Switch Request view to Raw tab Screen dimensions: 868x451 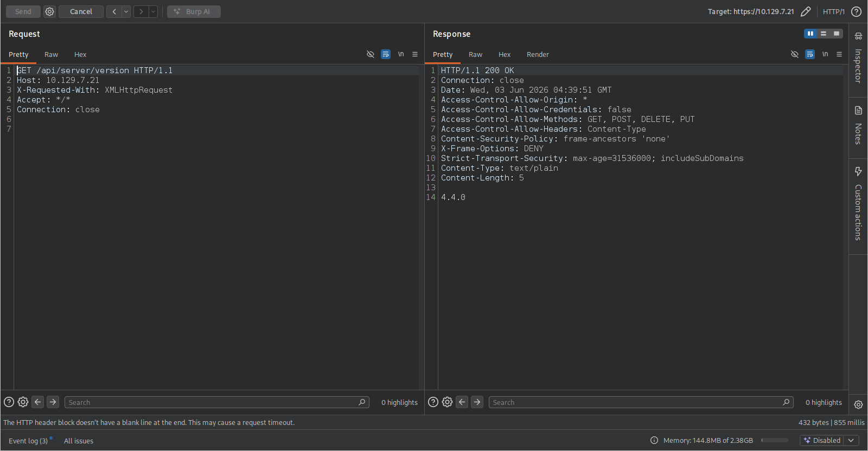coord(51,54)
